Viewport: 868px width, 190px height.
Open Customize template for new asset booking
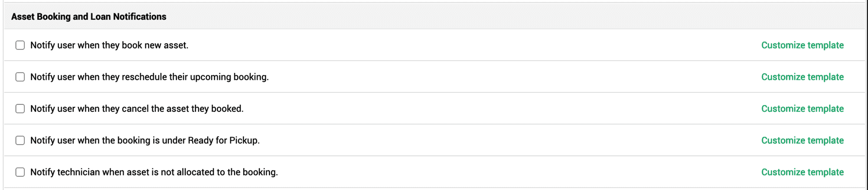tap(802, 45)
